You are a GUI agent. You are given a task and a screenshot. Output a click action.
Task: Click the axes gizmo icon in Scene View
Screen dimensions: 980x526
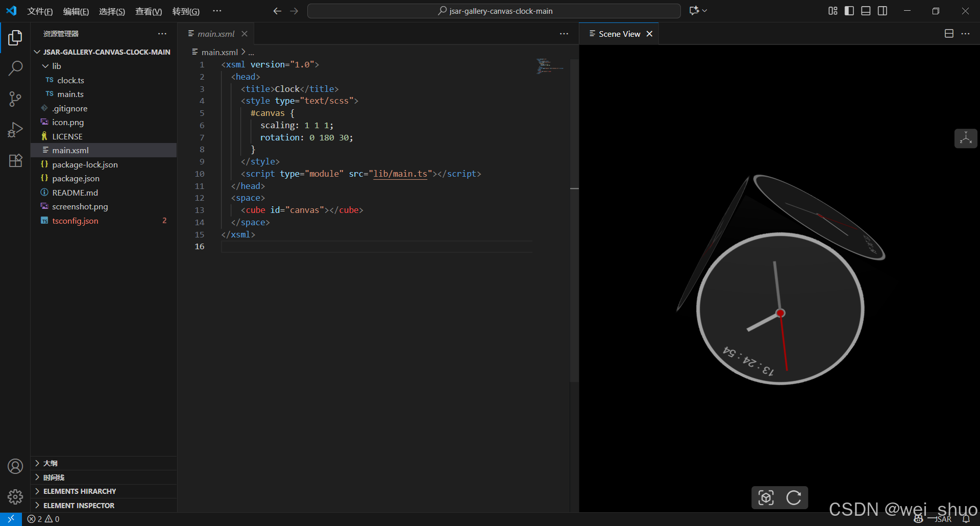click(x=966, y=138)
